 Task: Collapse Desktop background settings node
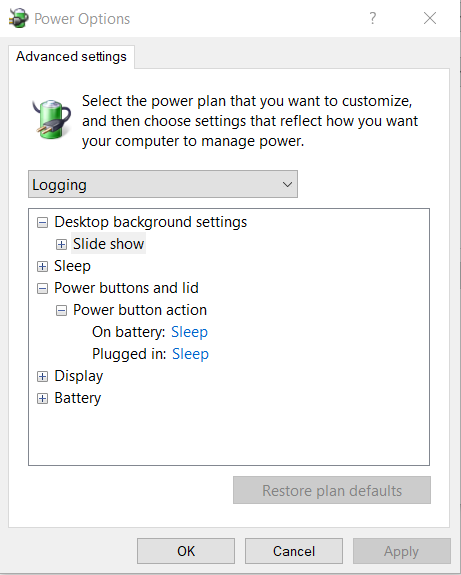coord(43,222)
